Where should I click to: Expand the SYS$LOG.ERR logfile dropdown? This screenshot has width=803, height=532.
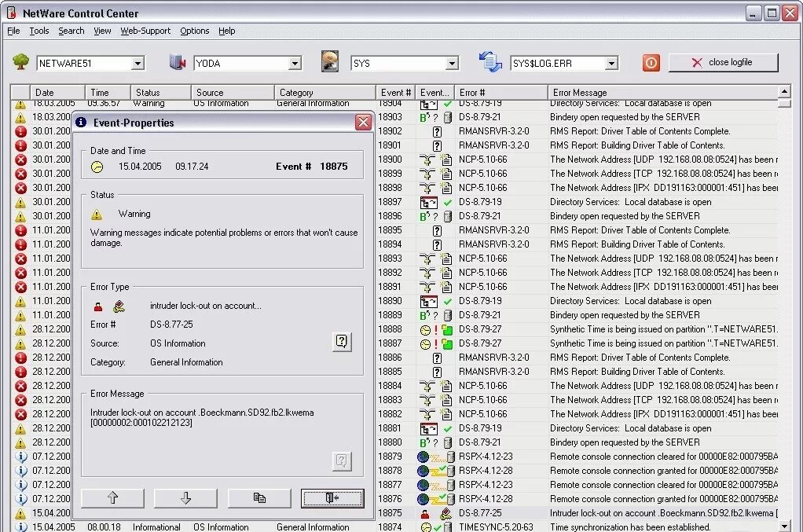pyautogui.click(x=611, y=63)
